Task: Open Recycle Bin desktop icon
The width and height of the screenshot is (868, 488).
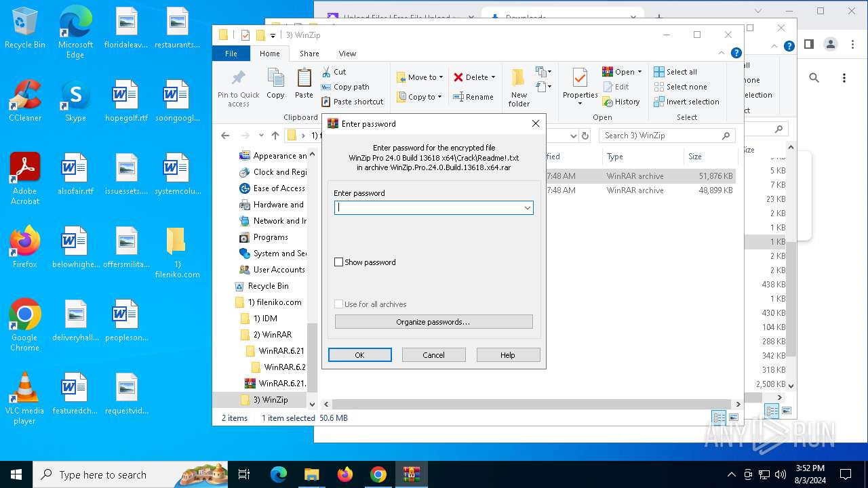Action: click(x=25, y=28)
